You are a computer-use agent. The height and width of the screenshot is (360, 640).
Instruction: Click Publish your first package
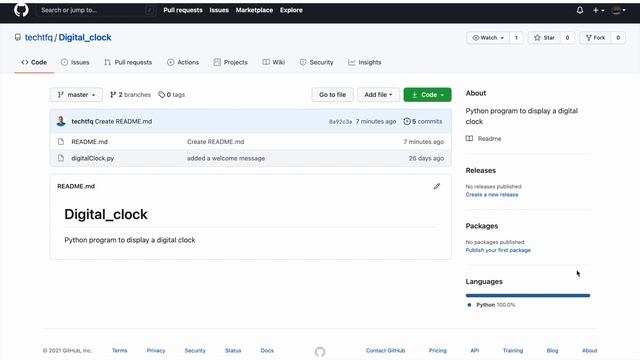click(498, 250)
